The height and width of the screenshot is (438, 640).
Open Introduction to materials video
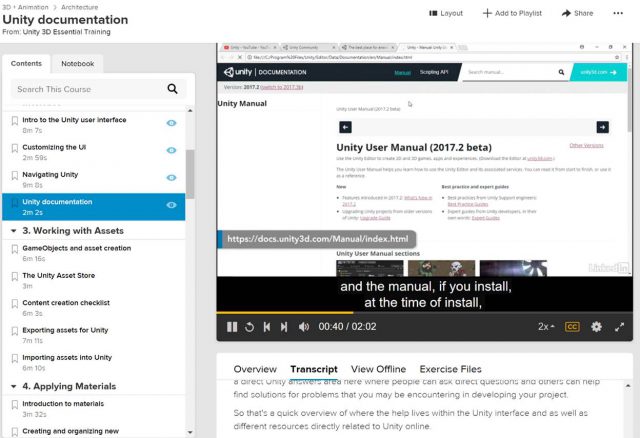[63, 404]
